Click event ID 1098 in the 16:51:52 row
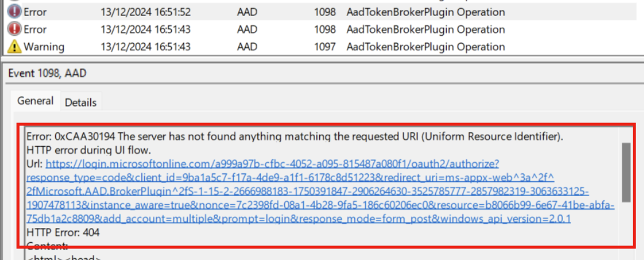 pyautogui.click(x=324, y=12)
